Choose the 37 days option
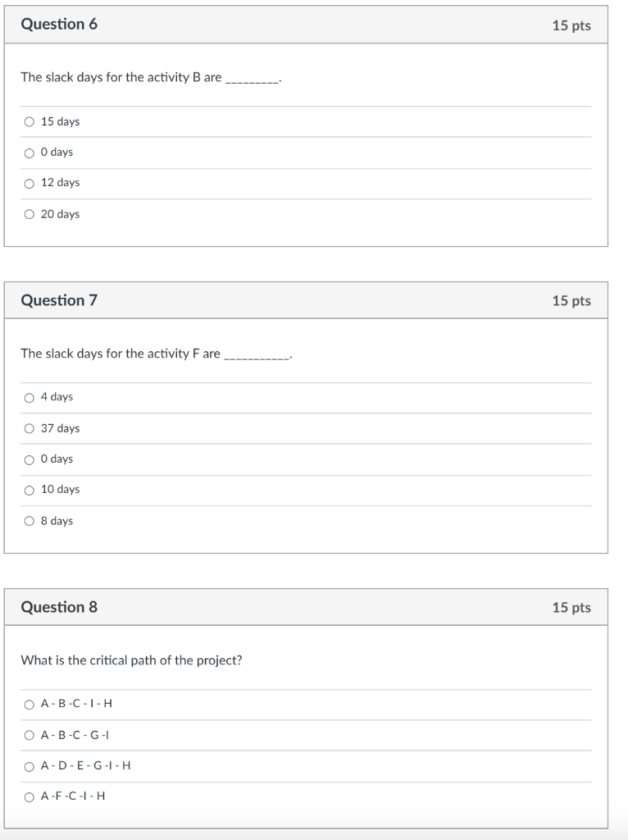The height and width of the screenshot is (840, 628). click(x=30, y=428)
